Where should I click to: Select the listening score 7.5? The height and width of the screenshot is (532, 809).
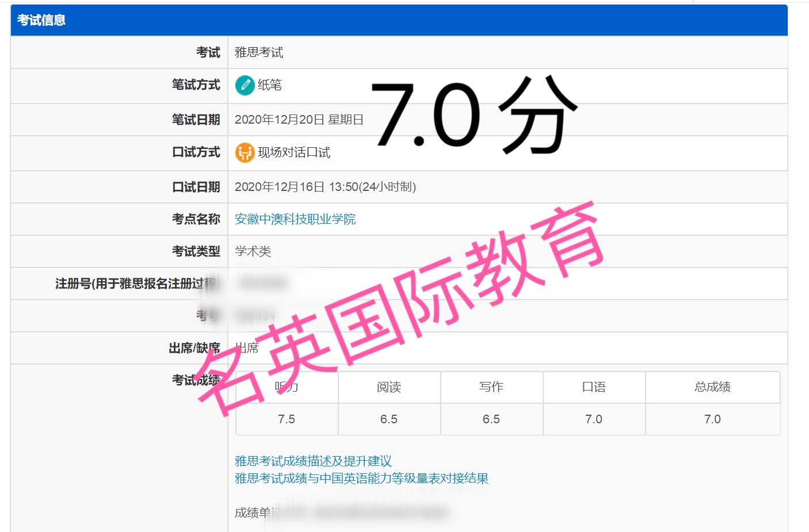click(287, 419)
